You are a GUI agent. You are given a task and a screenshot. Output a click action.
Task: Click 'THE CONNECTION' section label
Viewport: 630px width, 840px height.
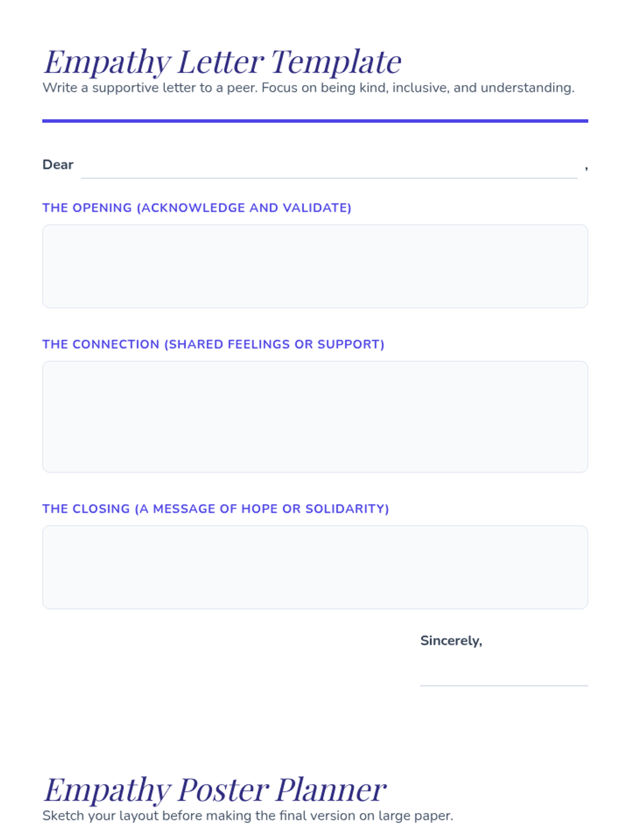[101, 344]
